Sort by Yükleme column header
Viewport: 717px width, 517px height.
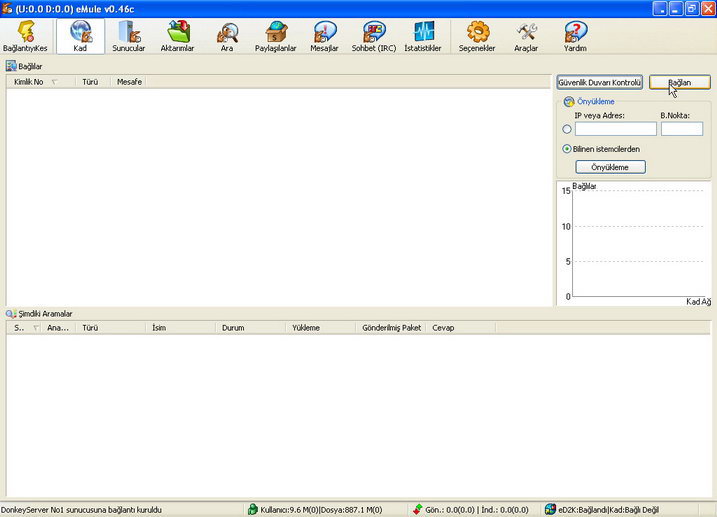(x=321, y=328)
